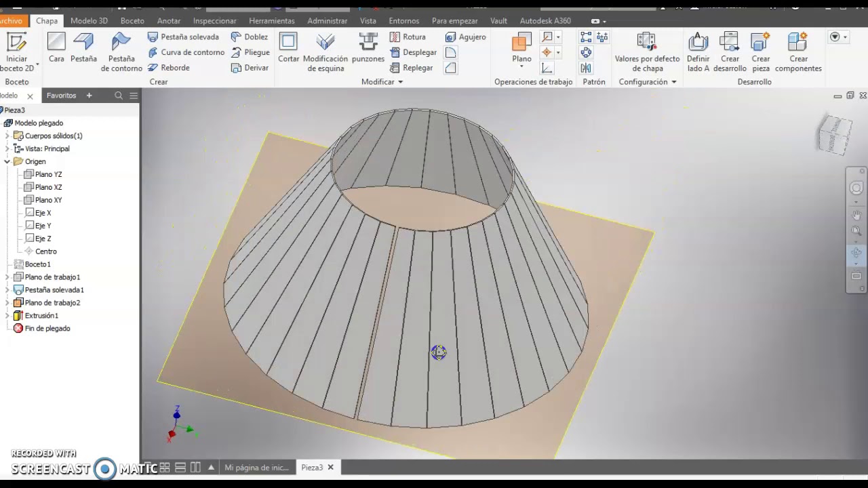Screen dimensions: 868x488
Task: Open the Administrar ribbon tab
Action: coord(327,21)
